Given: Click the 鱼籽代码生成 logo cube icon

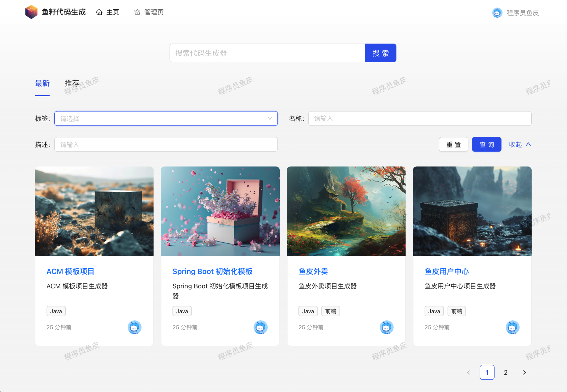Looking at the screenshot, I should tap(31, 12).
